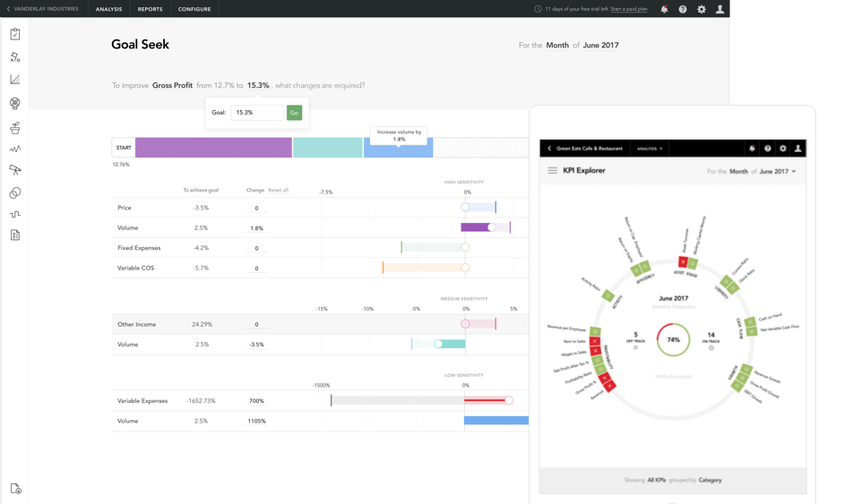Click the Price sensitivity slider handle

465,207
